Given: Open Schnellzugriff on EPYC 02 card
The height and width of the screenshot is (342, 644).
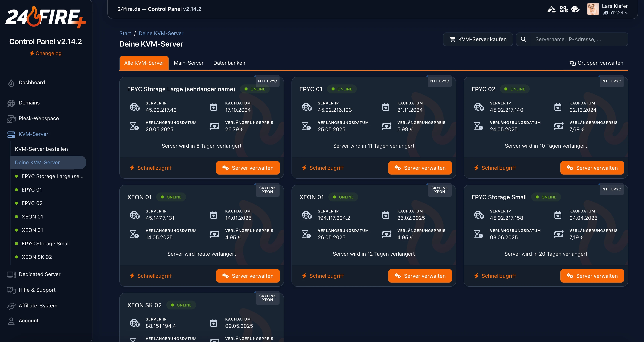Looking at the screenshot, I should coord(495,168).
